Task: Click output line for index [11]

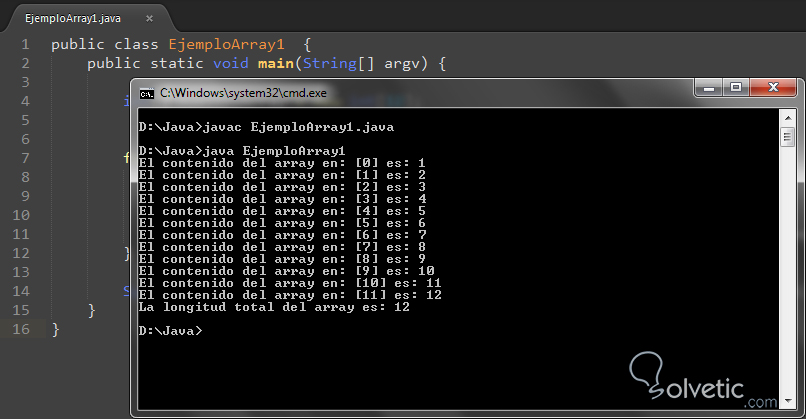Action: [x=290, y=296]
